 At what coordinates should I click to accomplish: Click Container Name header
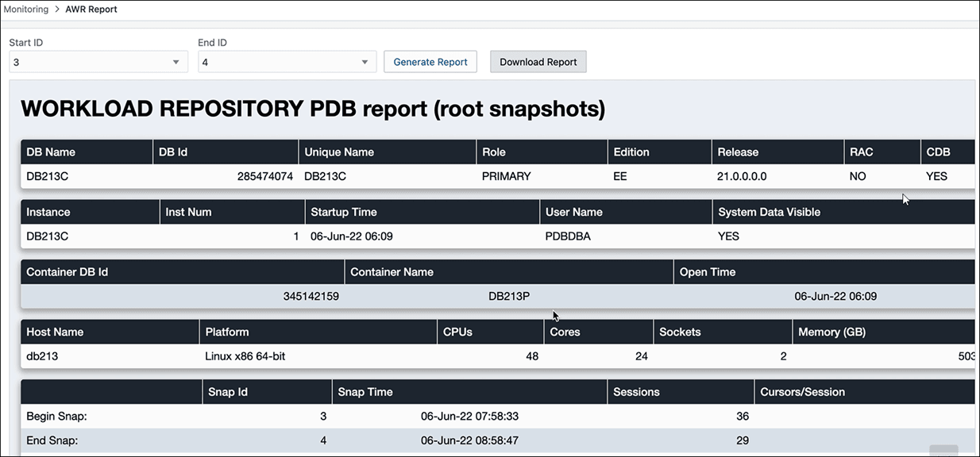509,272
